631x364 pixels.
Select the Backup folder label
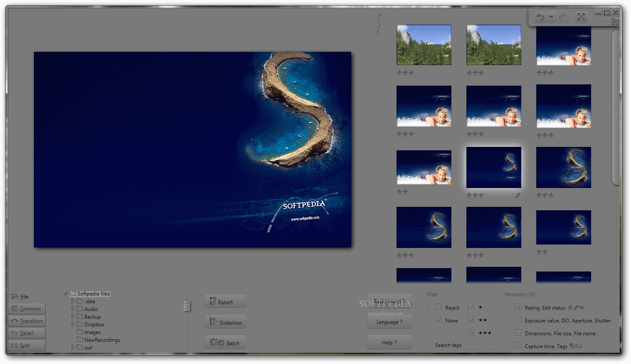[x=93, y=316]
